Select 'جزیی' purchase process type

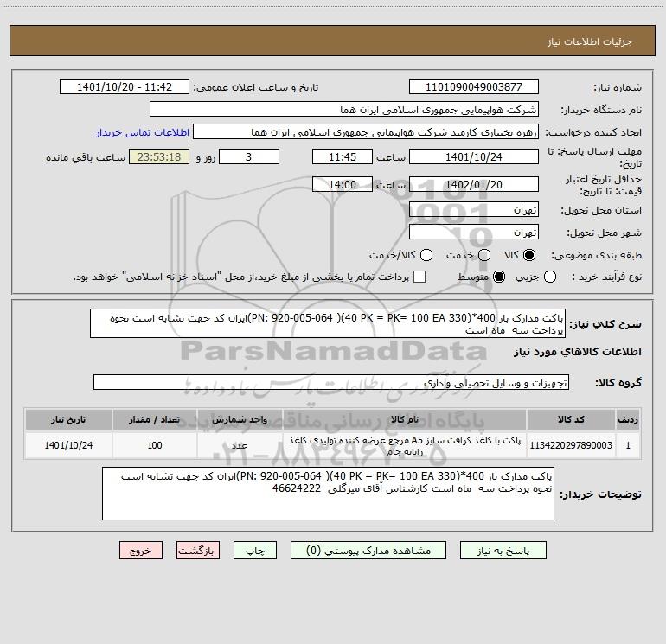pos(552,277)
